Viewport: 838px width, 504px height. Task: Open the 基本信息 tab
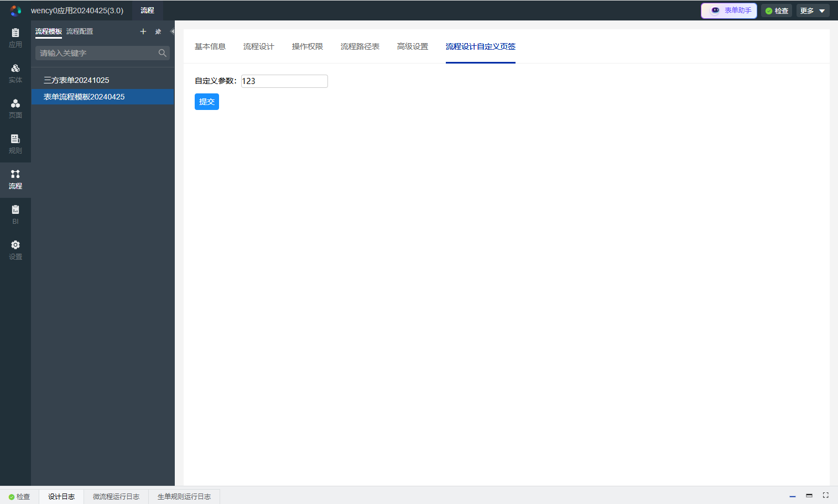(x=210, y=46)
